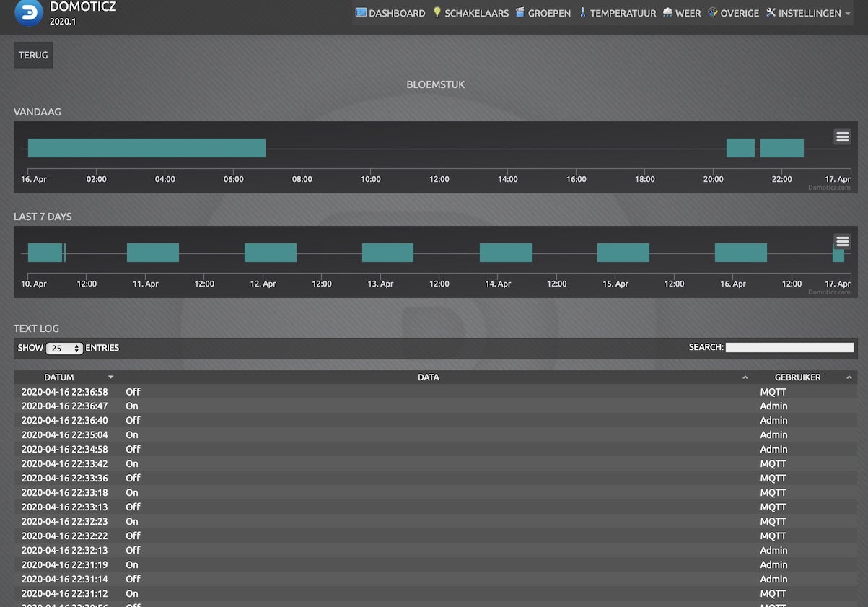The width and height of the screenshot is (868, 607).
Task: Select the 2020-04-16 22:31:14 log entry
Action: pyautogui.click(x=435, y=579)
